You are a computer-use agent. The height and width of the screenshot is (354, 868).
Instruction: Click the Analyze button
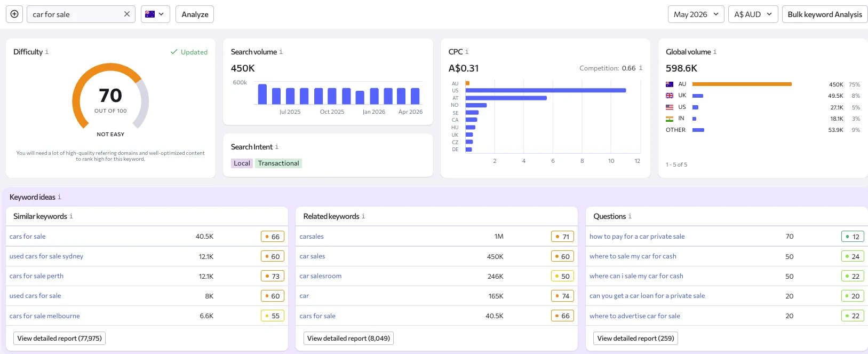click(x=195, y=14)
